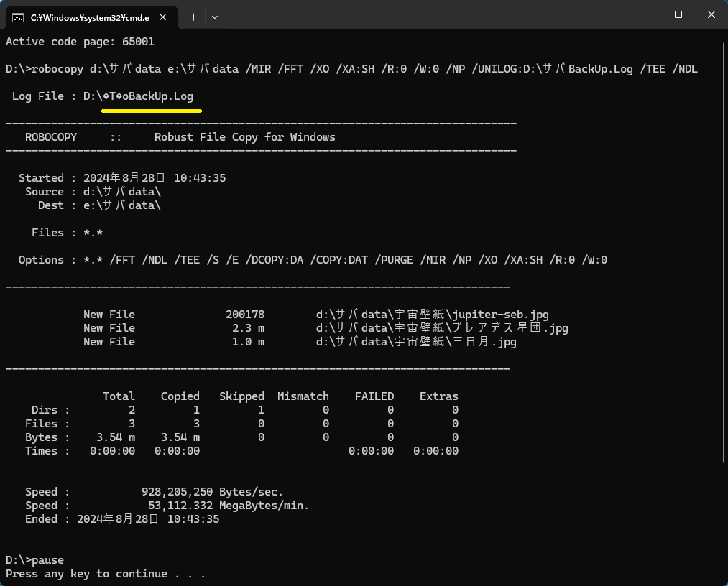Click the 'Skipped' column header
728x586 pixels.
[241, 396]
